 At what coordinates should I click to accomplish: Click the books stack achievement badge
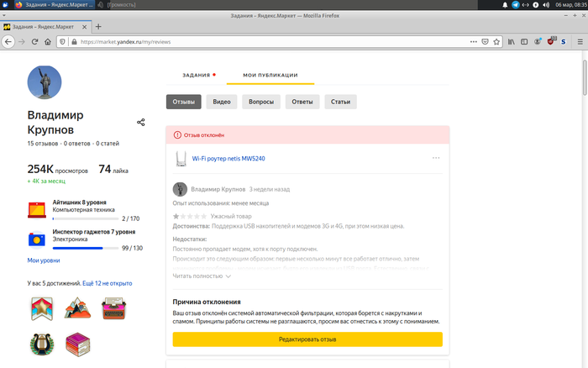pyautogui.click(x=77, y=344)
